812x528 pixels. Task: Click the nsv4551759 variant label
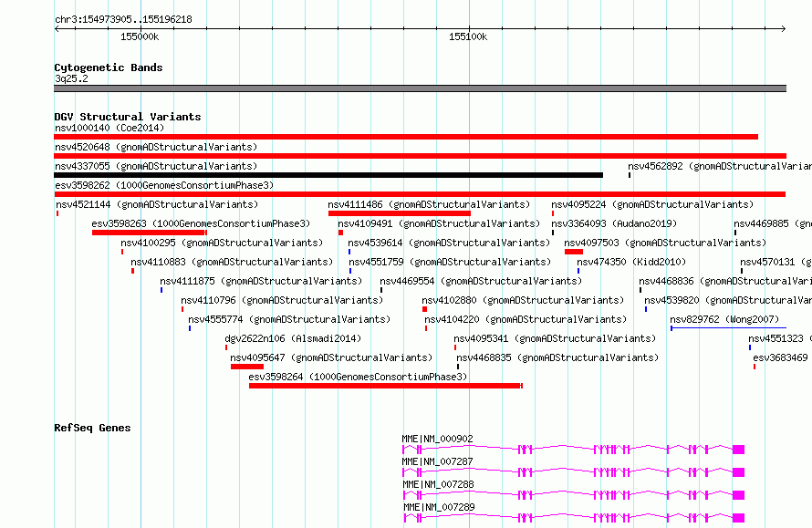pyautogui.click(x=450, y=262)
